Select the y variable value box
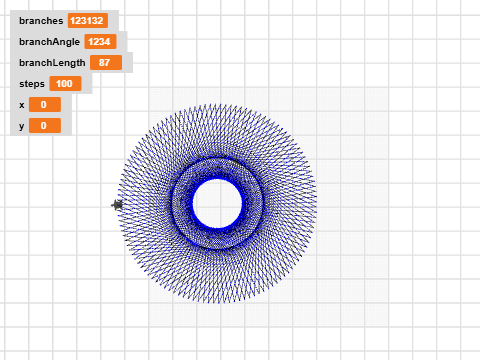This screenshot has height=360, width=480. [x=45, y=126]
